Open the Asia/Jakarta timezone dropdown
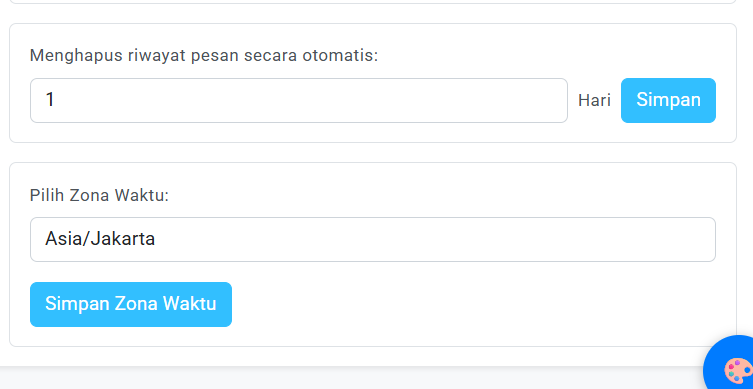This screenshot has width=753, height=389. point(373,240)
